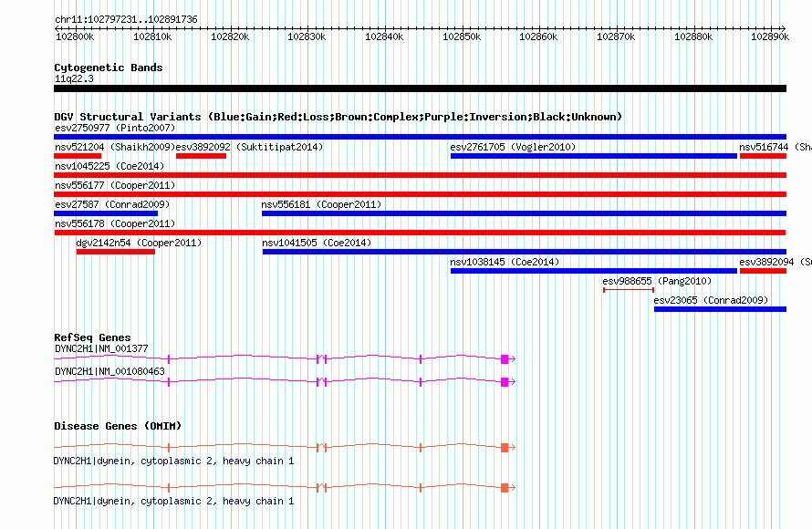Click the nsv1045225 (Coe2014) label

pyautogui.click(x=109, y=166)
